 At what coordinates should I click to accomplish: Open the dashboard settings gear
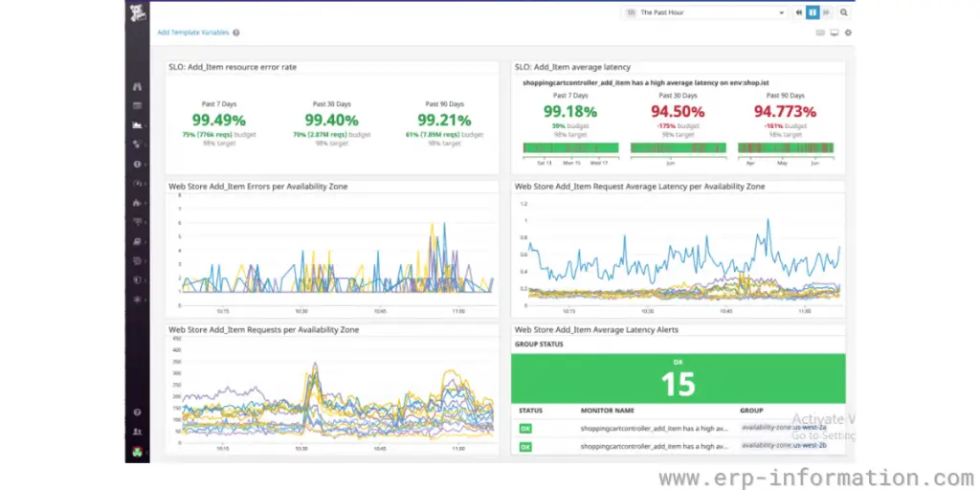pos(848,33)
